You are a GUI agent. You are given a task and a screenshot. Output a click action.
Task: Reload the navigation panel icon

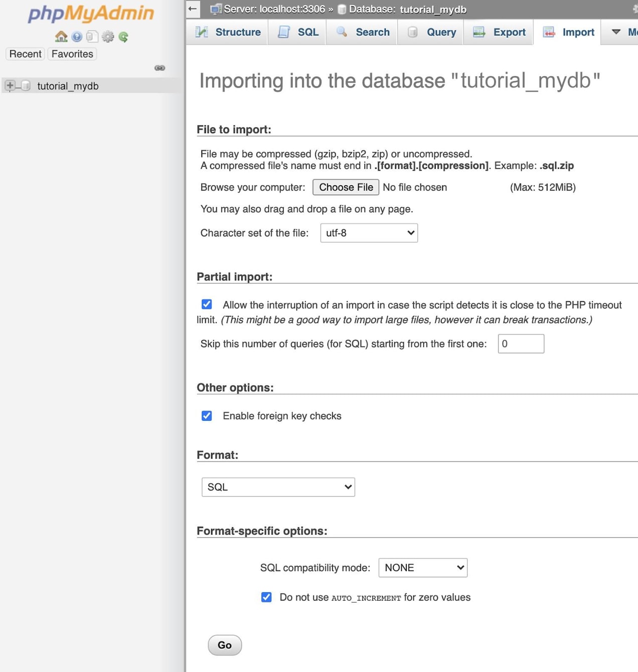pos(123,36)
